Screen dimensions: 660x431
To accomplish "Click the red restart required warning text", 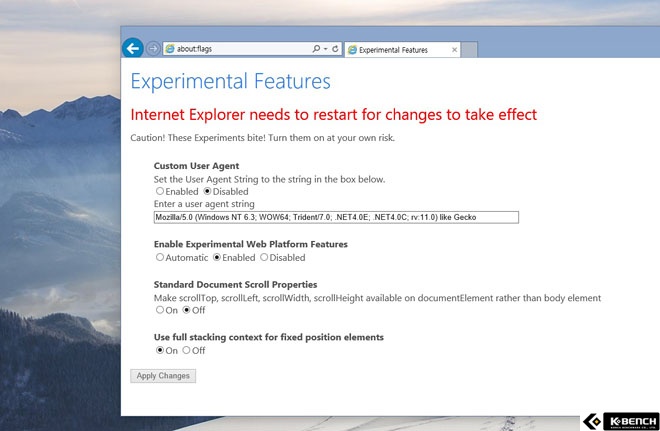I will [x=333, y=114].
